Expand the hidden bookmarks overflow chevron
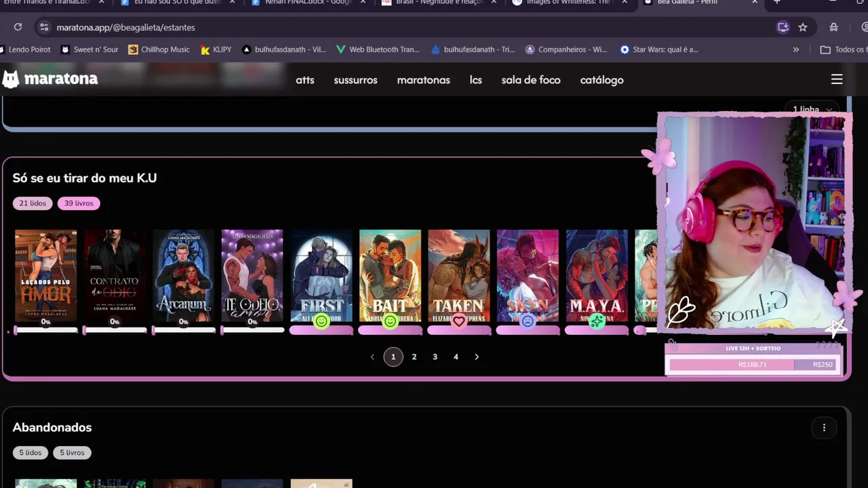This screenshot has height=488, width=868. 796,49
